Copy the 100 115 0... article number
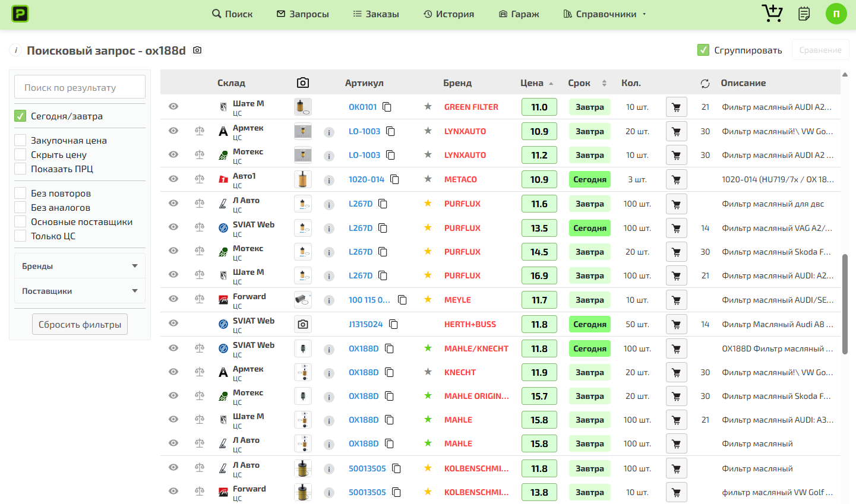The height and width of the screenshot is (504, 856). click(x=402, y=300)
